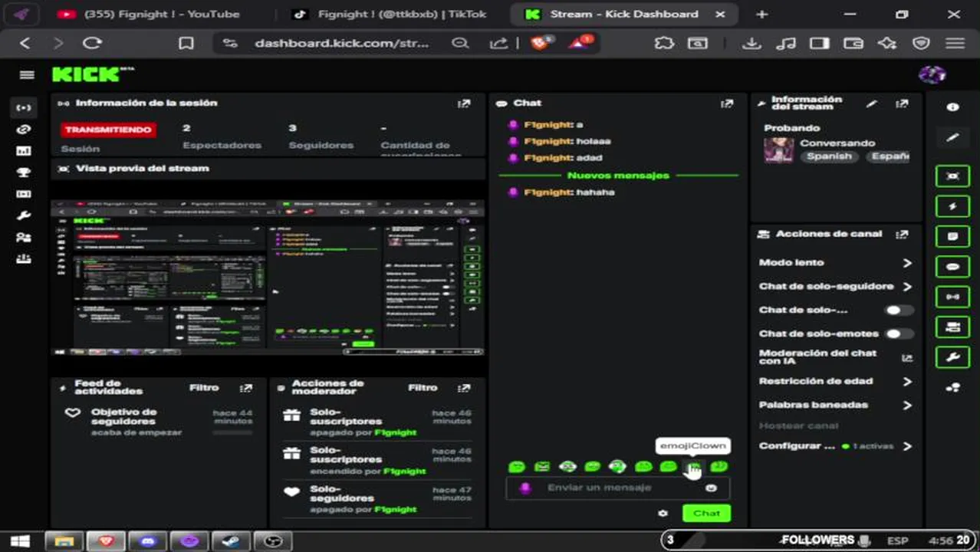Image resolution: width=980 pixels, height=552 pixels.
Task: Open the Kick hamburger menu
Action: tap(27, 74)
